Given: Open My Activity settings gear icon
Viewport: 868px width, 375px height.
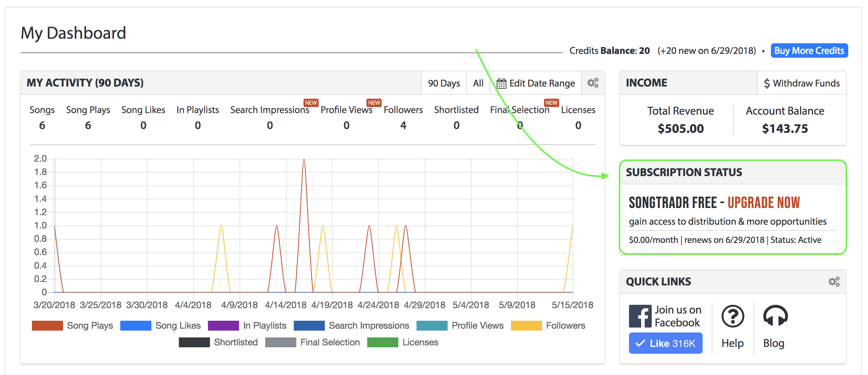Looking at the screenshot, I should pyautogui.click(x=593, y=83).
